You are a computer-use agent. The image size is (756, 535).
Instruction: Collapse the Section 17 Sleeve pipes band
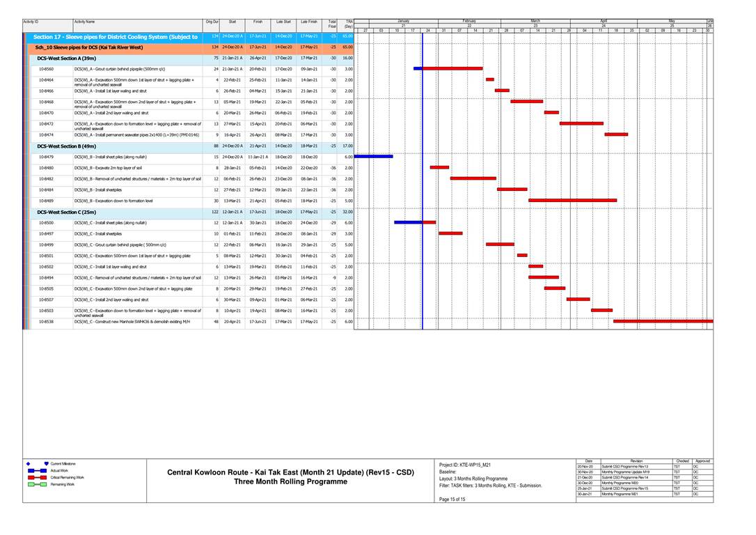point(116,36)
